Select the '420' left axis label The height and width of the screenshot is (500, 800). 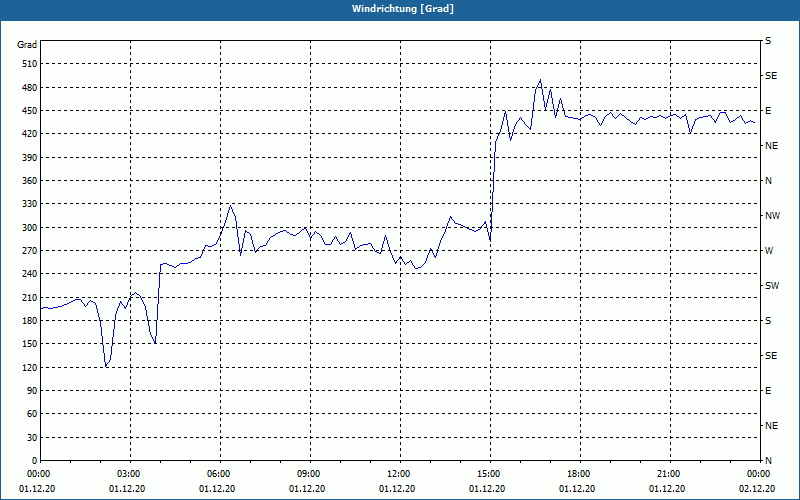(x=30, y=134)
